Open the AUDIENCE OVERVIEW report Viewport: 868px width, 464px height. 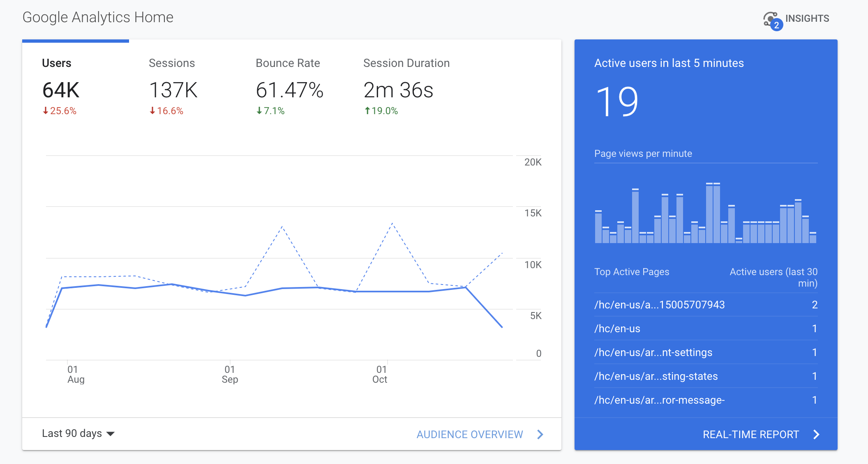(x=470, y=434)
